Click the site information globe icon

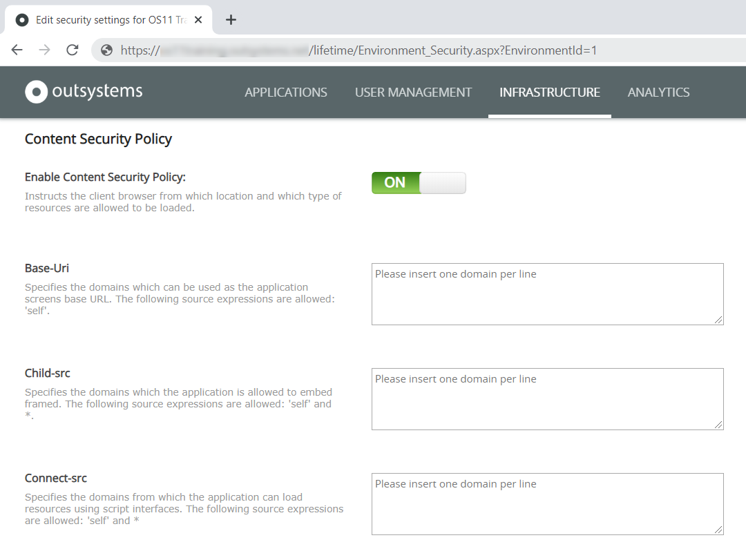pos(105,50)
